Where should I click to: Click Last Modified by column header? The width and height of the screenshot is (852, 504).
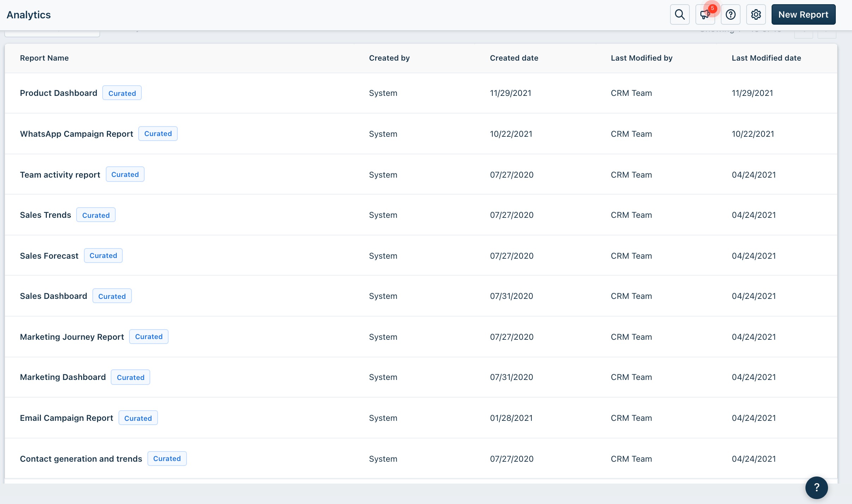coord(642,58)
